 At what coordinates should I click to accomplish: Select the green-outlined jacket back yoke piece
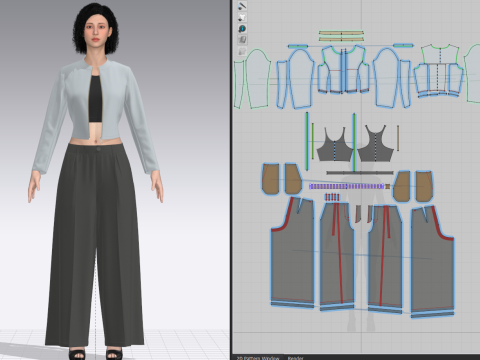(440, 54)
